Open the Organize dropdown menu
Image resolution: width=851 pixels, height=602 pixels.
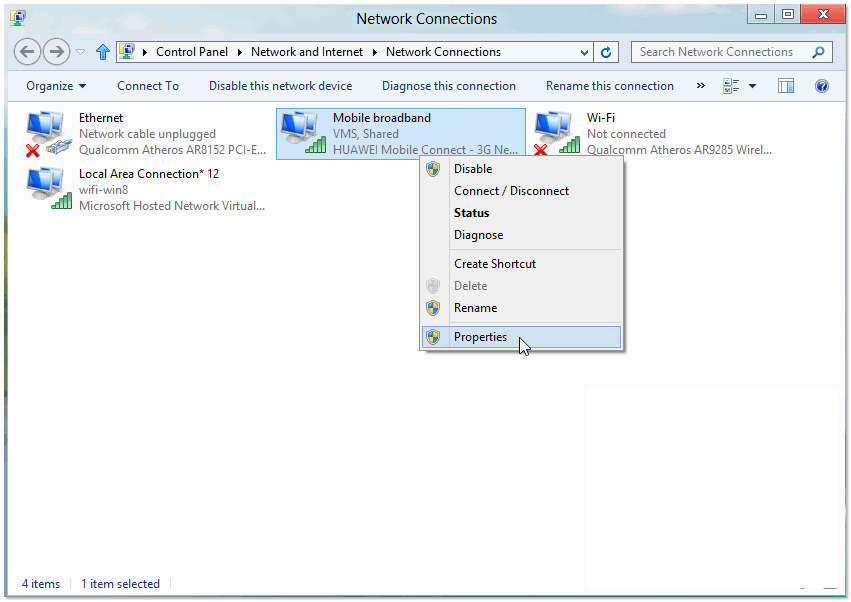pyautogui.click(x=56, y=86)
